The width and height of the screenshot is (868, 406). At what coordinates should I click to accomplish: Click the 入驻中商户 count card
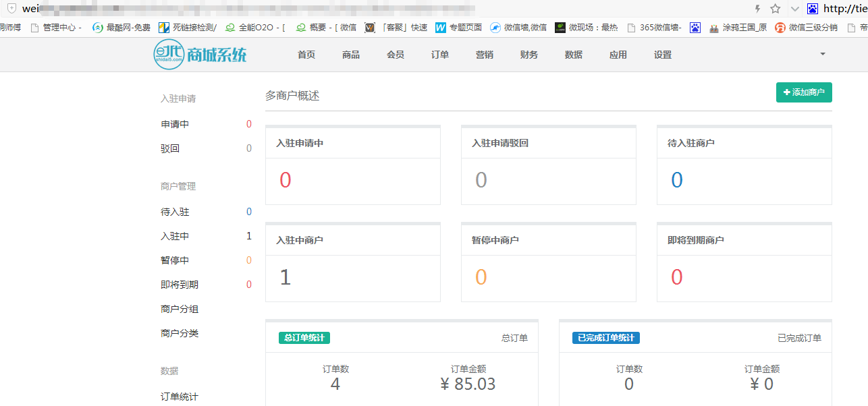[x=353, y=263]
